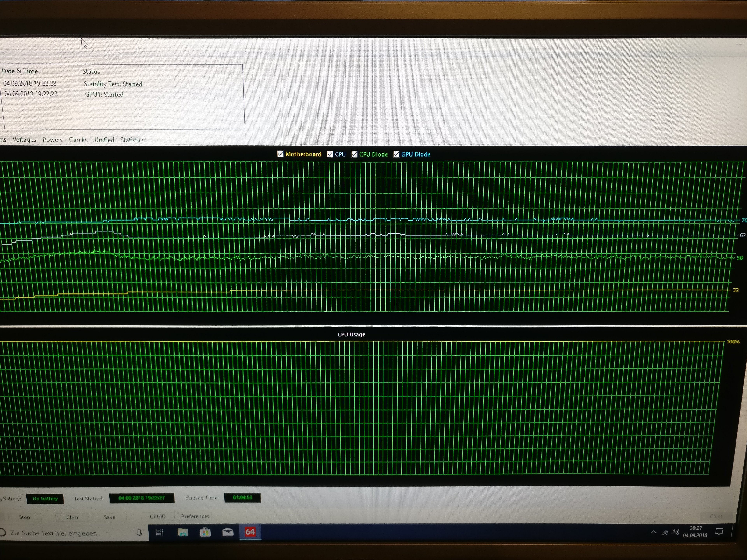Switch to the Voltages tab
Image resolution: width=747 pixels, height=560 pixels.
24,140
